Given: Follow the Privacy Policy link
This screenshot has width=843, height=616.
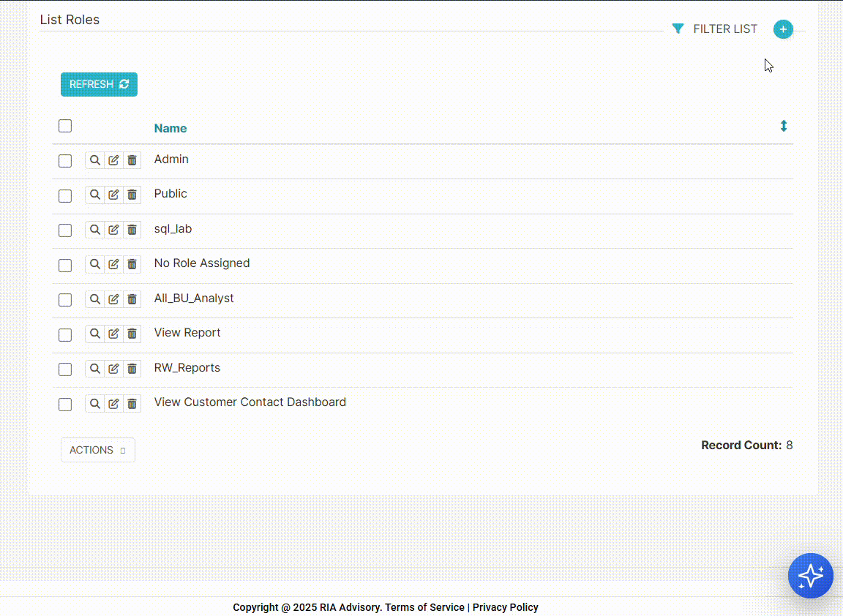Looking at the screenshot, I should pyautogui.click(x=505, y=607).
